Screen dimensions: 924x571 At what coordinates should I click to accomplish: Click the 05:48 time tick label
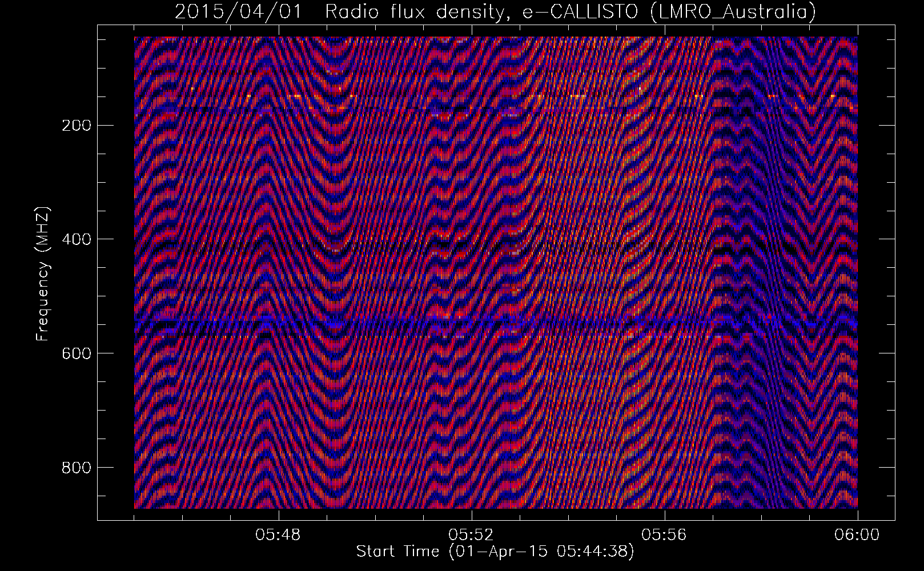[x=278, y=535]
